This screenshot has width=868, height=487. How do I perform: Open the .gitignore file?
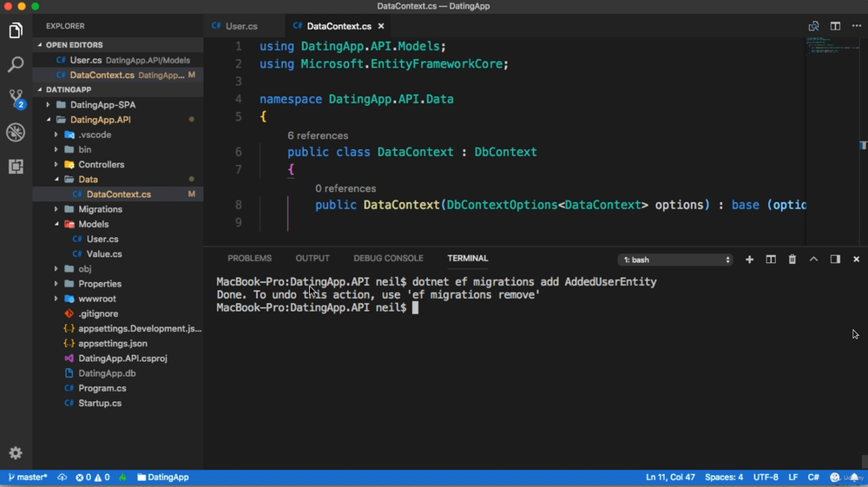pyautogui.click(x=118, y=313)
